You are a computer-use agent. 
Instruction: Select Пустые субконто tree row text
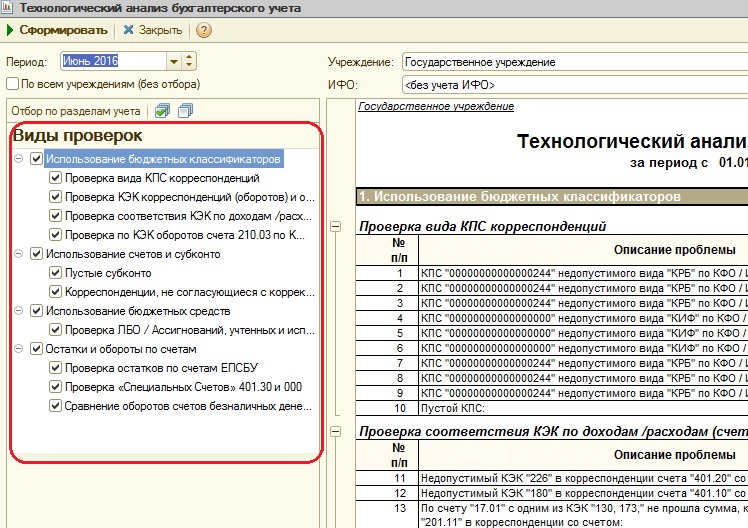pos(108,273)
